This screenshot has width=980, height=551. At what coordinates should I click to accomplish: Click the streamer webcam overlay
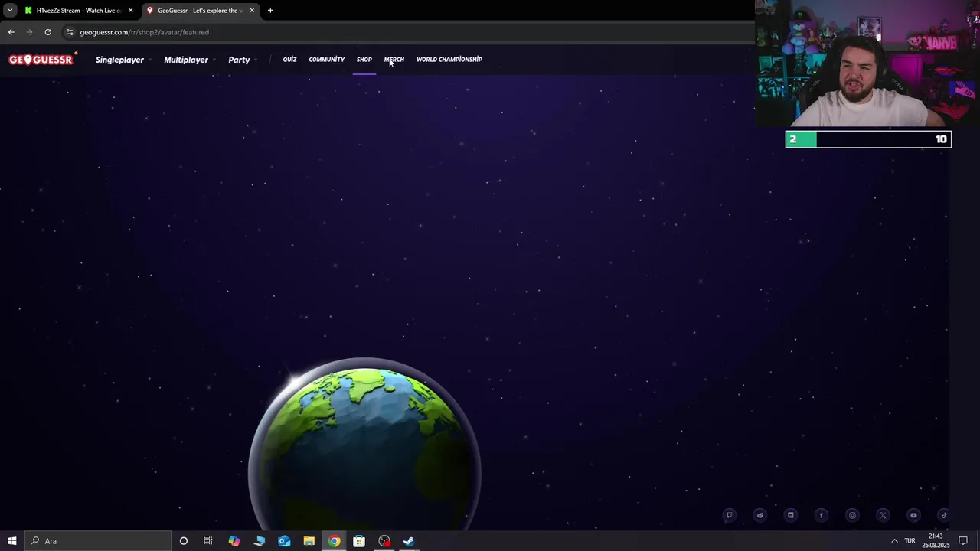coord(867,64)
